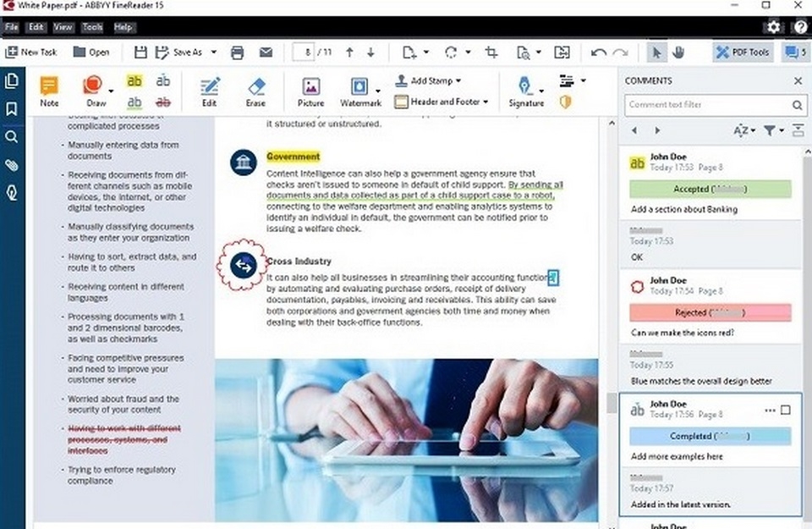Click Save As in the toolbar

pyautogui.click(x=179, y=52)
